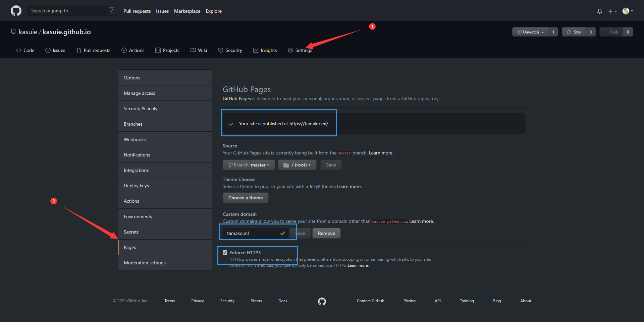Expand the Branch: master dropdown

click(x=249, y=165)
